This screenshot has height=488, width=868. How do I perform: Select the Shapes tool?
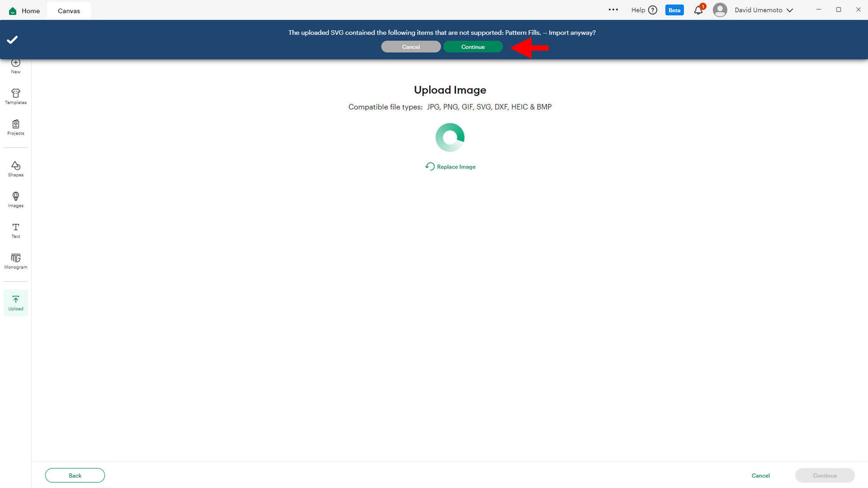16,169
